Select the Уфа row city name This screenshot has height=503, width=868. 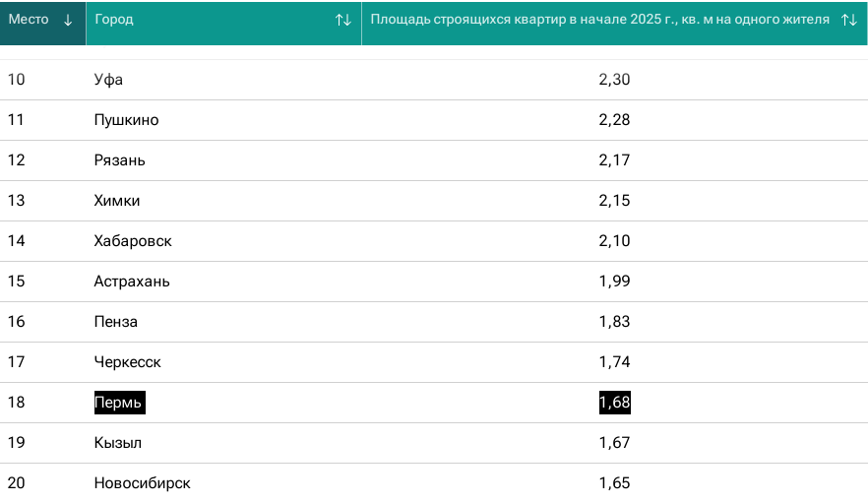point(108,80)
